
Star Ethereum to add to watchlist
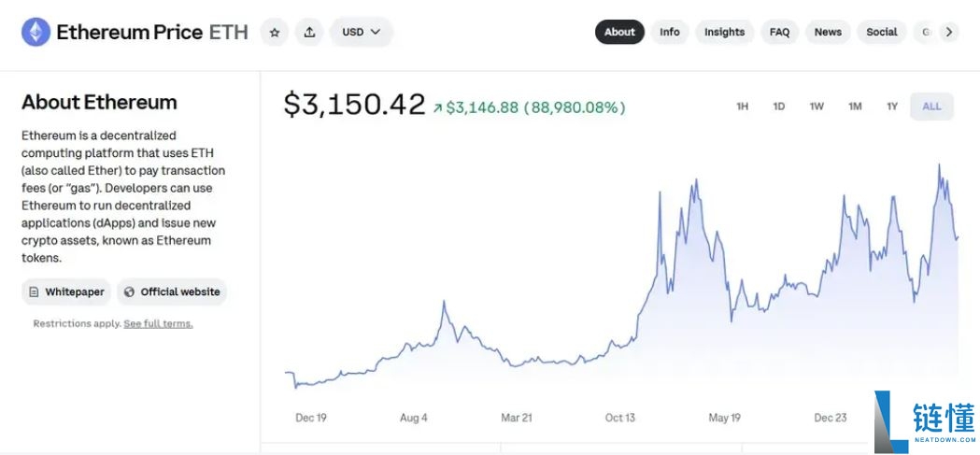click(275, 32)
